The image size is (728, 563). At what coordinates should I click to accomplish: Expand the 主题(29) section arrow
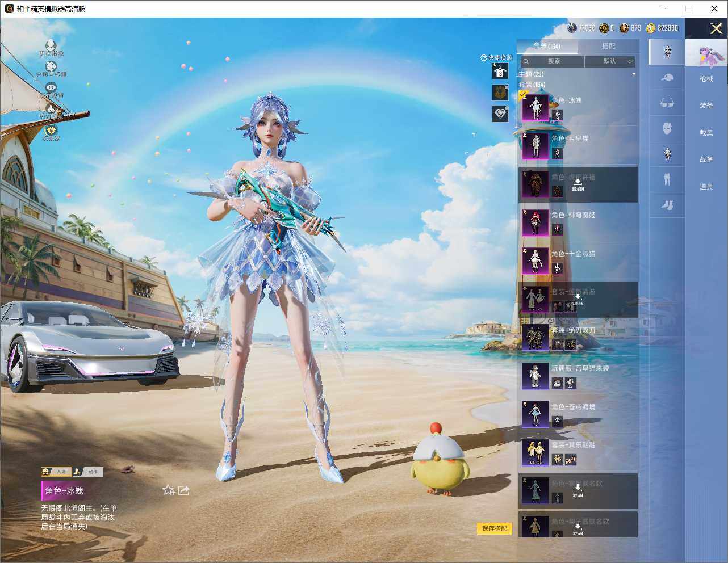click(x=634, y=74)
